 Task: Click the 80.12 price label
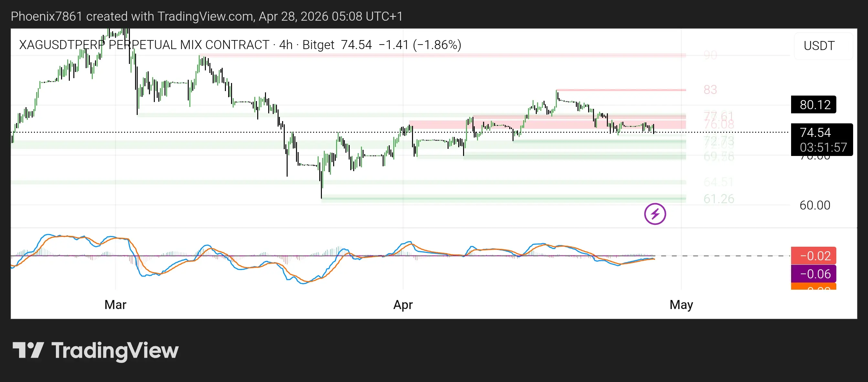pos(813,105)
